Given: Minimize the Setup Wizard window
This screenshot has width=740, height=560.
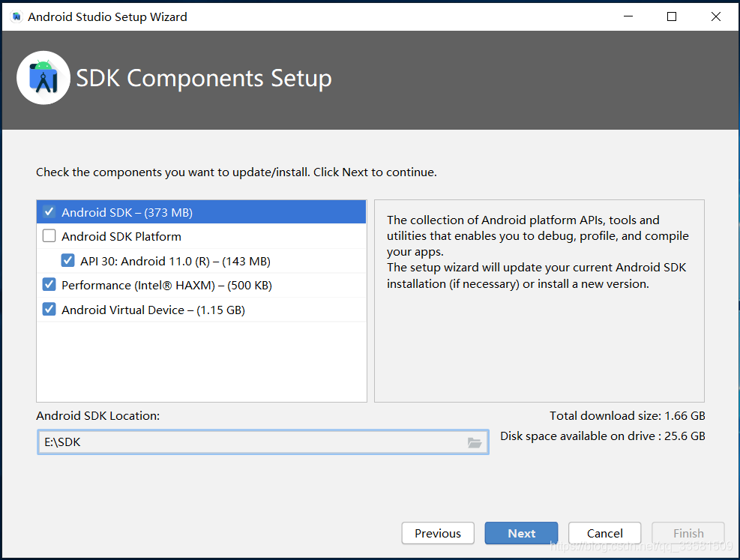Looking at the screenshot, I should point(628,17).
